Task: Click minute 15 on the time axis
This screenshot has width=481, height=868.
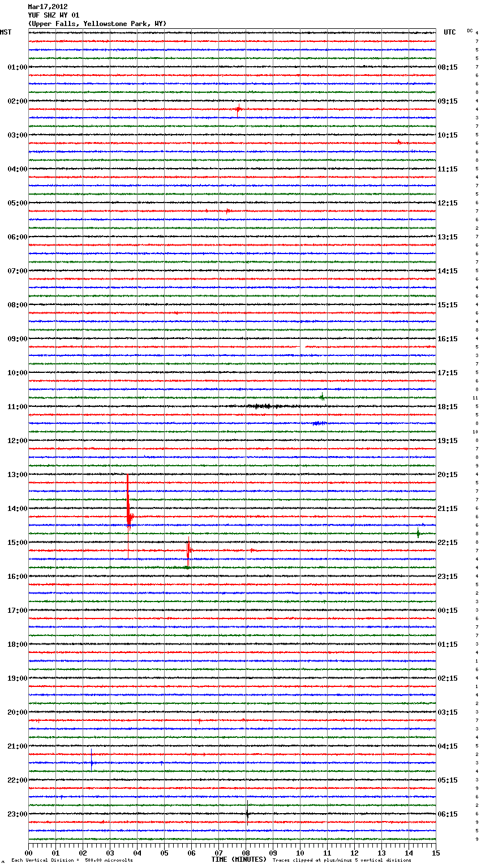Action: click(x=436, y=853)
